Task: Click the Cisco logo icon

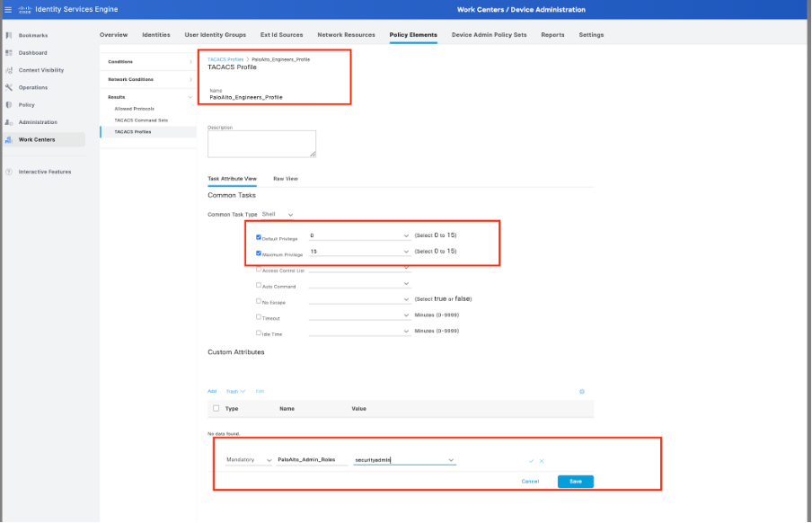Action: pyautogui.click(x=25, y=9)
